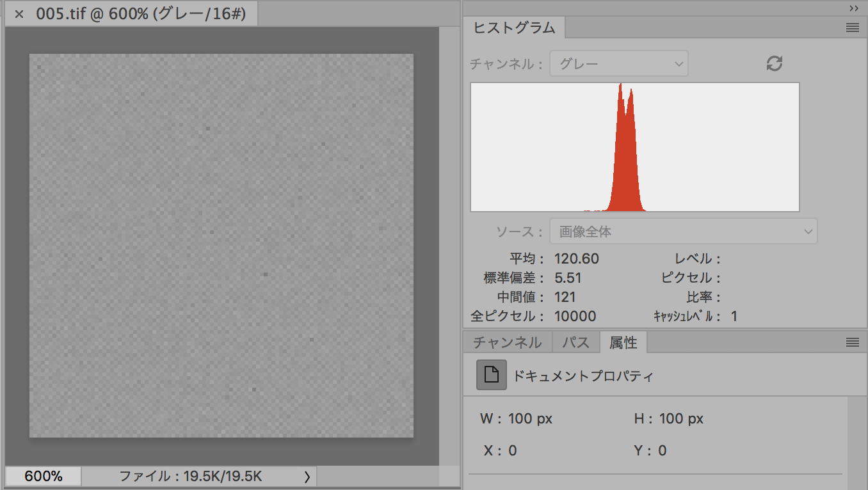Switch to the ヒストグラム tab
868x490 pixels.
click(x=514, y=28)
